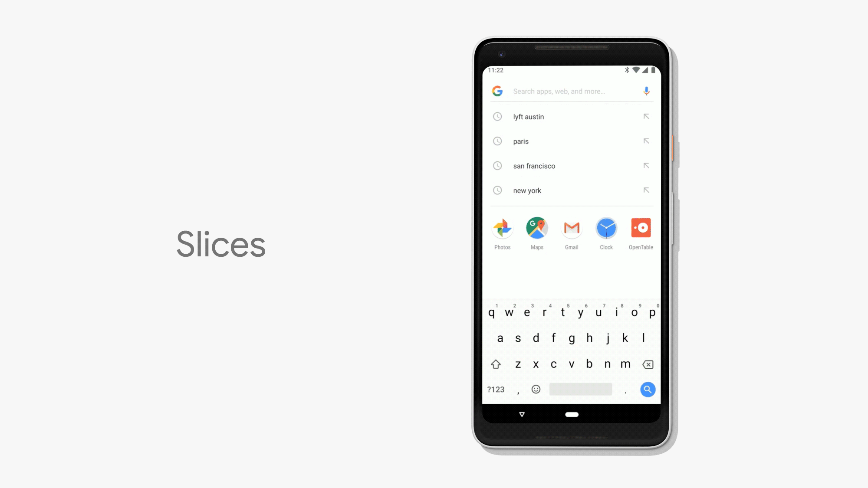The height and width of the screenshot is (488, 868).
Task: Tap the Google search bar logo
Action: (x=498, y=91)
